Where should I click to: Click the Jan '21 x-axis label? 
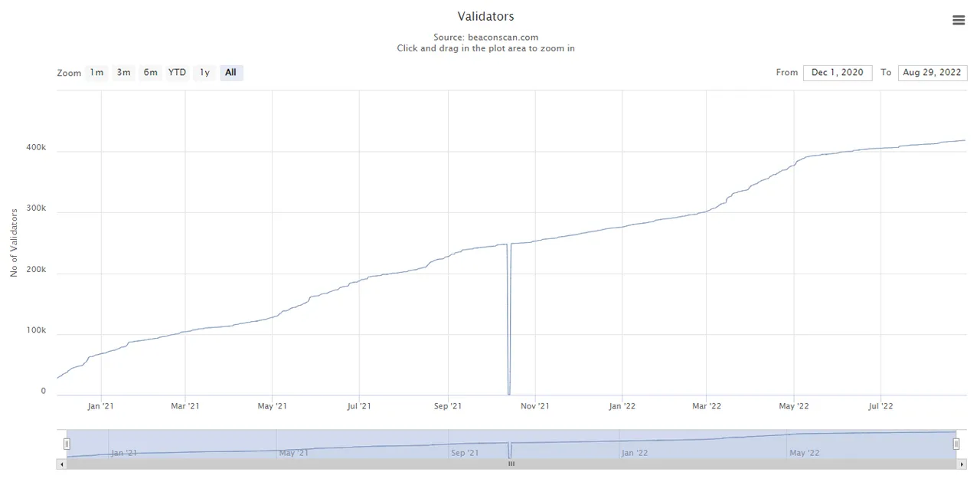point(101,406)
